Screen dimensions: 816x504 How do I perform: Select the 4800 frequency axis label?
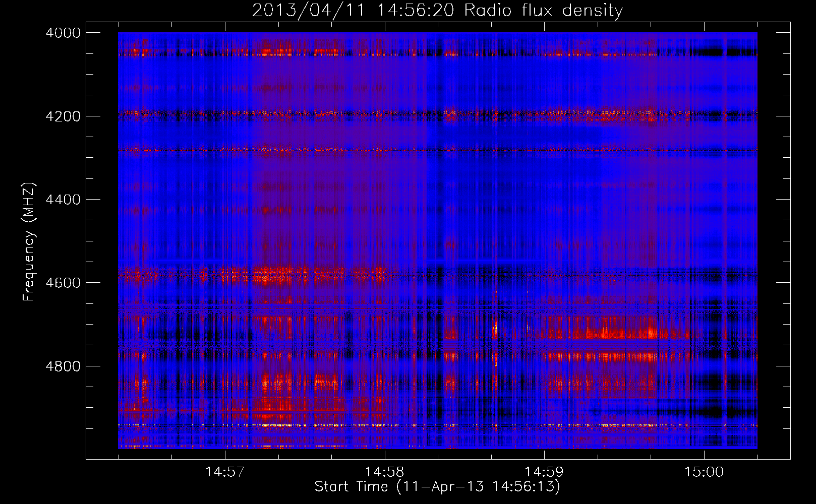point(63,366)
